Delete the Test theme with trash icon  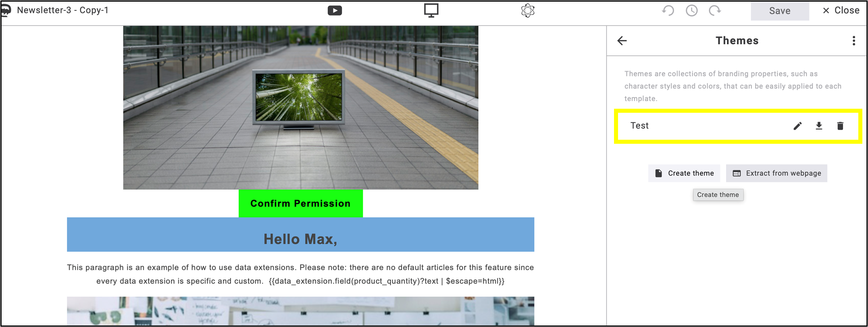click(x=840, y=126)
